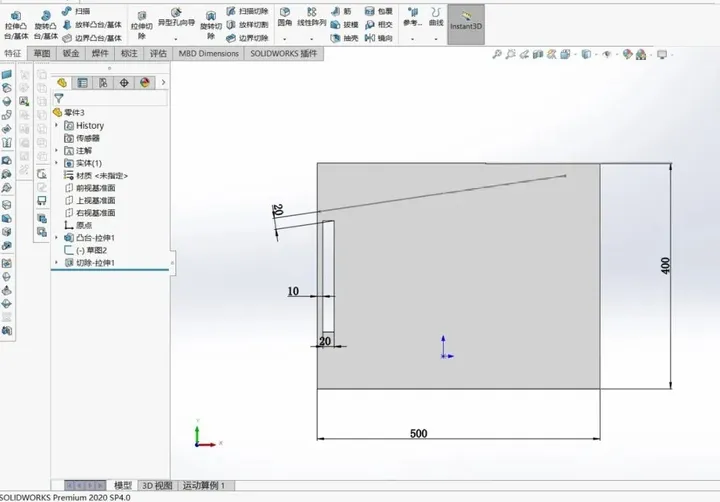
Task: Expand the 凸台-拉伸1 feature node
Action: point(57,238)
